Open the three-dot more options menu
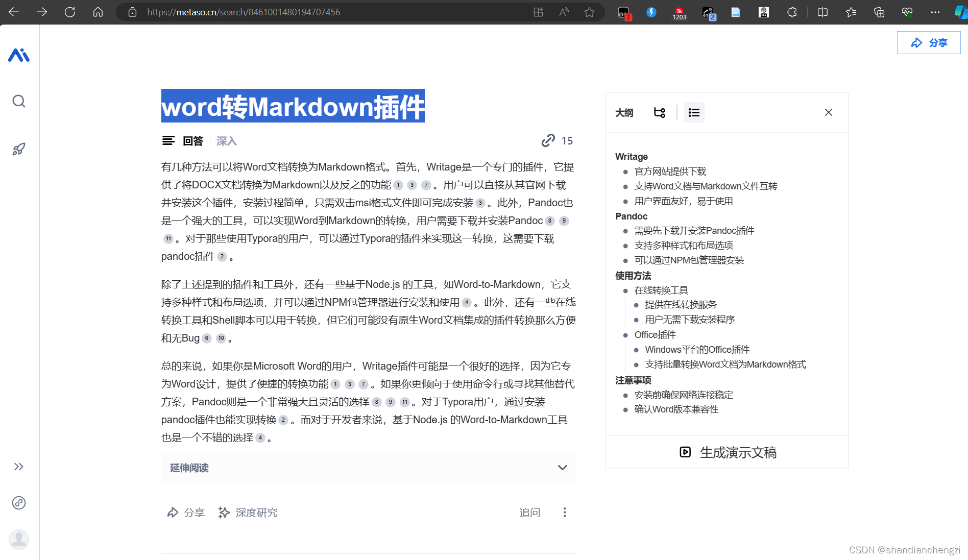This screenshot has height=560, width=968. (565, 513)
